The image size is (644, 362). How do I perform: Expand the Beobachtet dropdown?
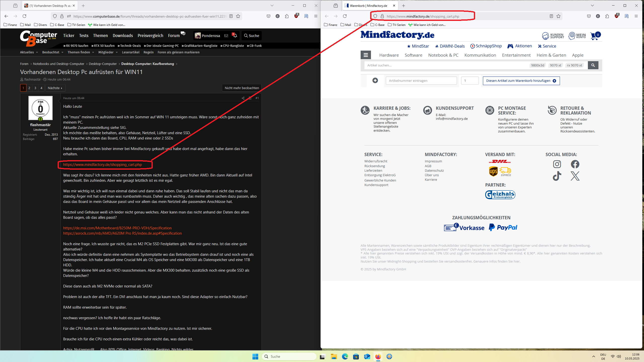pos(52,52)
